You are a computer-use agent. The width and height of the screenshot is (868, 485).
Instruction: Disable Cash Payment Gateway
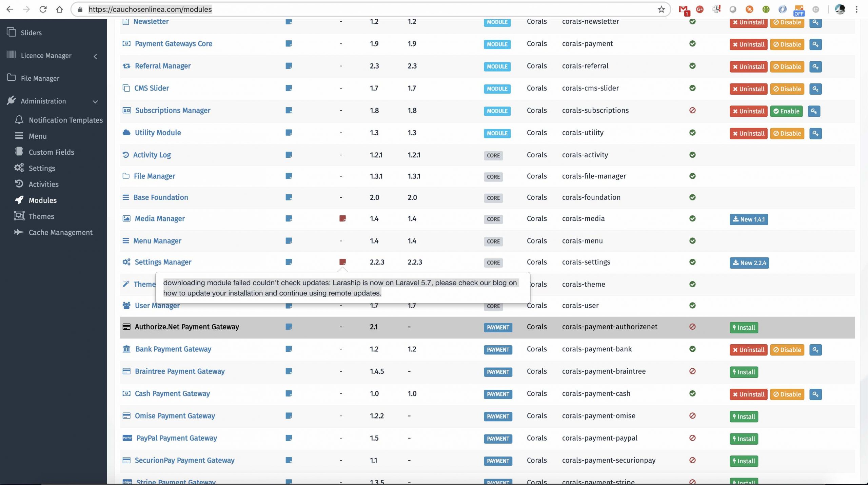click(787, 394)
